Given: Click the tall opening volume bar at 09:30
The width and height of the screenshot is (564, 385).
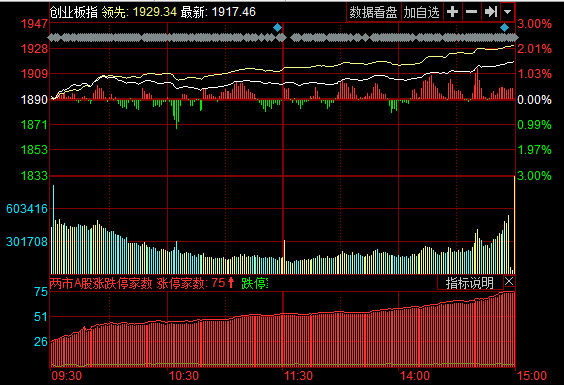Looking at the screenshot, I should (54, 229).
